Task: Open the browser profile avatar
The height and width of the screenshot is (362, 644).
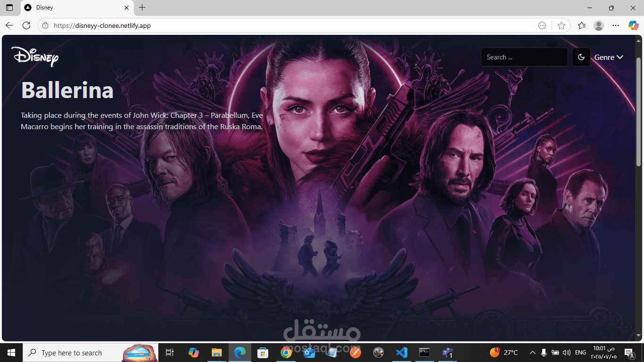Action: click(x=599, y=25)
